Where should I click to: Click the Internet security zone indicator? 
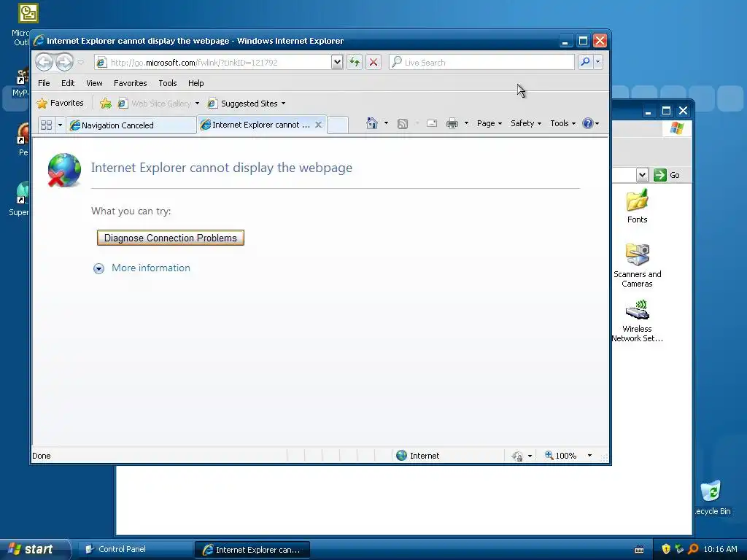click(x=418, y=456)
